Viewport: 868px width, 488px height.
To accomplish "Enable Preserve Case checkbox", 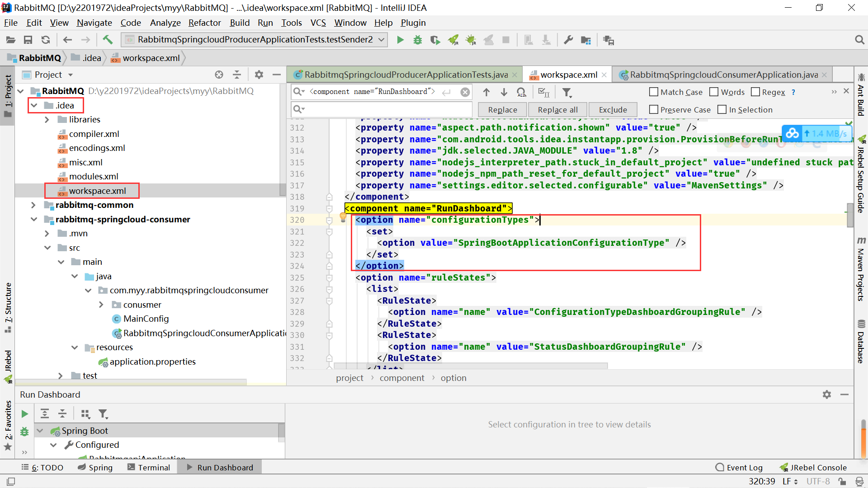I will coord(653,109).
